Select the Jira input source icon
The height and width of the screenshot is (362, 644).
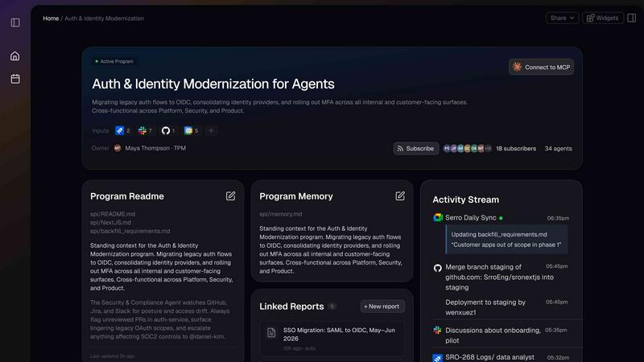(119, 130)
